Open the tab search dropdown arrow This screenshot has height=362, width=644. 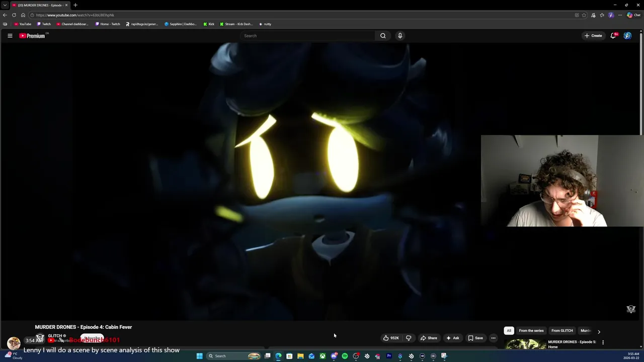(5, 5)
